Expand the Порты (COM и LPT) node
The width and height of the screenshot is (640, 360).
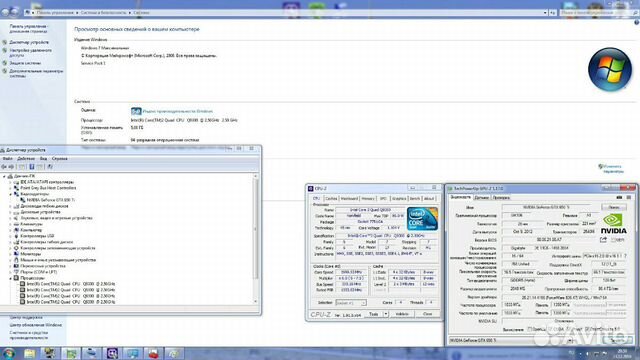tap(11, 272)
